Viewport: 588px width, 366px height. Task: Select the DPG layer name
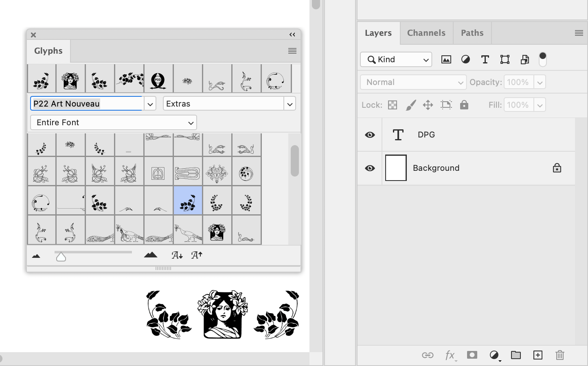point(426,135)
